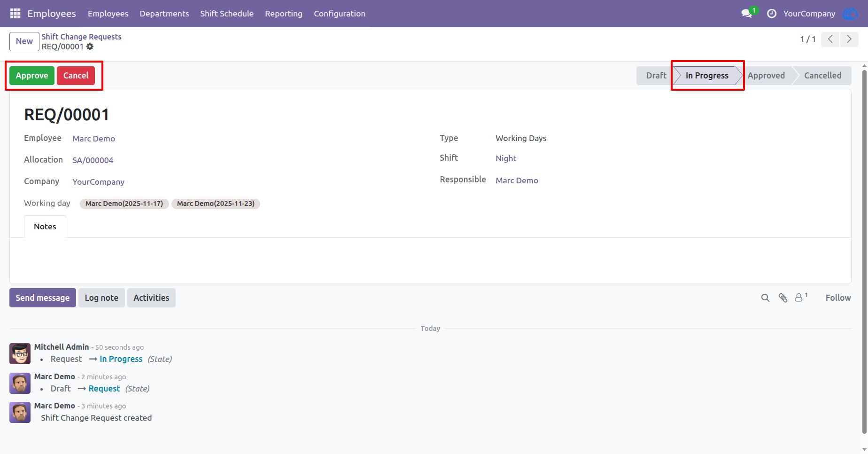Click the Draft status stage
Image resolution: width=868 pixels, height=454 pixels.
point(656,76)
